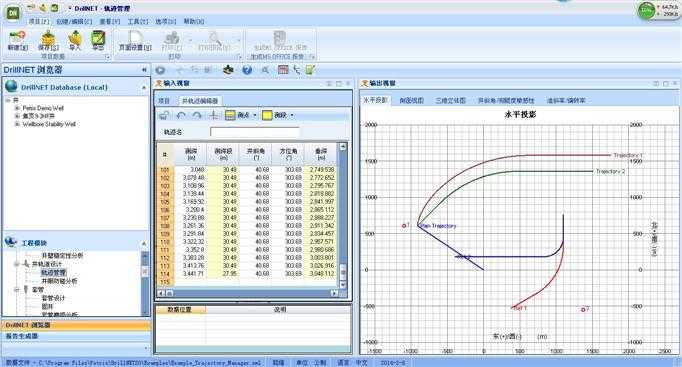
Task: Click redo arrow in trajectory editor toolbar
Action: tap(197, 115)
